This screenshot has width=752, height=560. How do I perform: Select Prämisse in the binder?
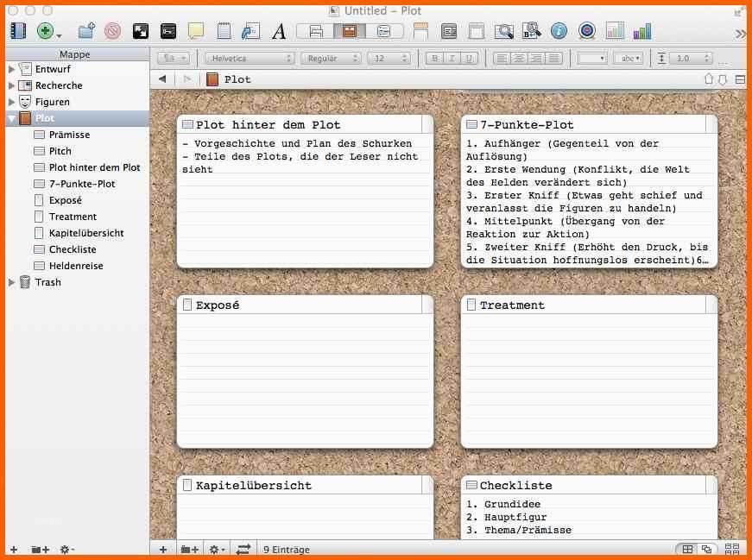tap(69, 135)
